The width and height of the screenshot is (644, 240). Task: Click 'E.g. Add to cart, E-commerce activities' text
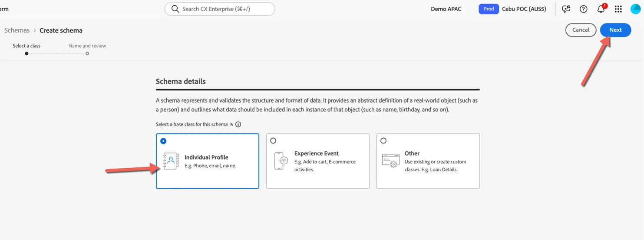325,166
